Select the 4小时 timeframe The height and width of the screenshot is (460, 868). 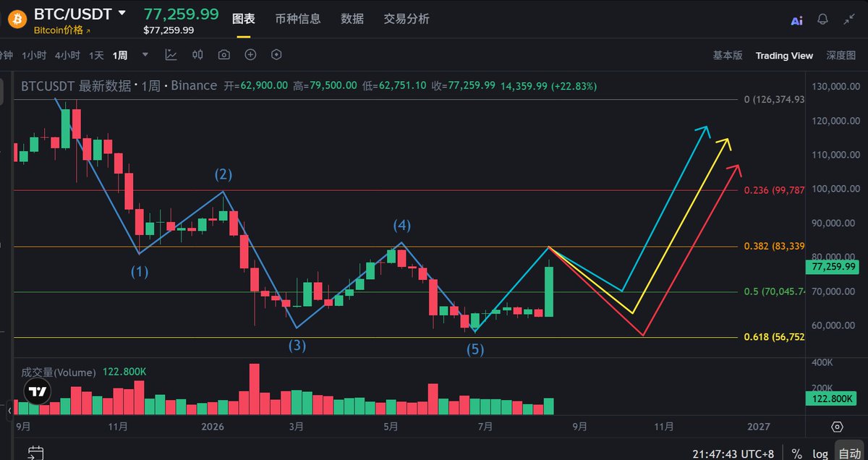click(x=67, y=55)
